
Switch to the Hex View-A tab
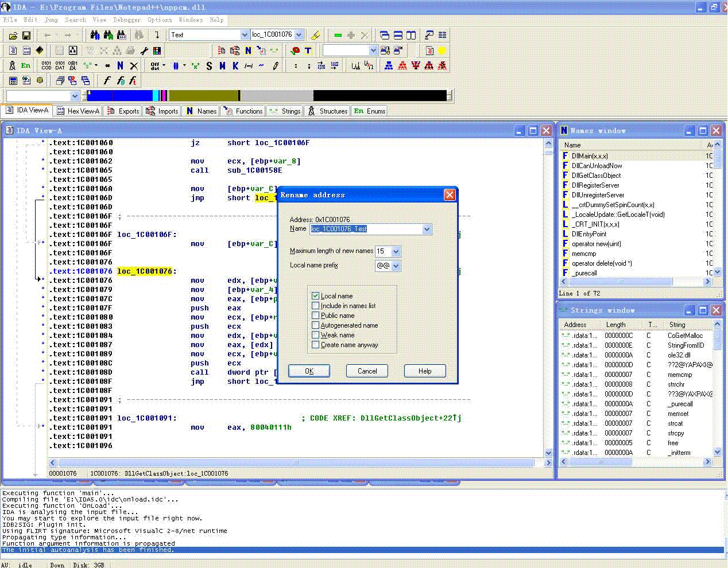(78, 111)
